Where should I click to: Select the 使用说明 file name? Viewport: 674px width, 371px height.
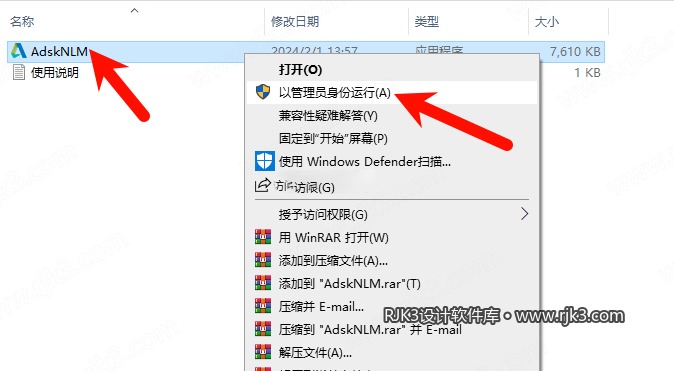coord(55,73)
